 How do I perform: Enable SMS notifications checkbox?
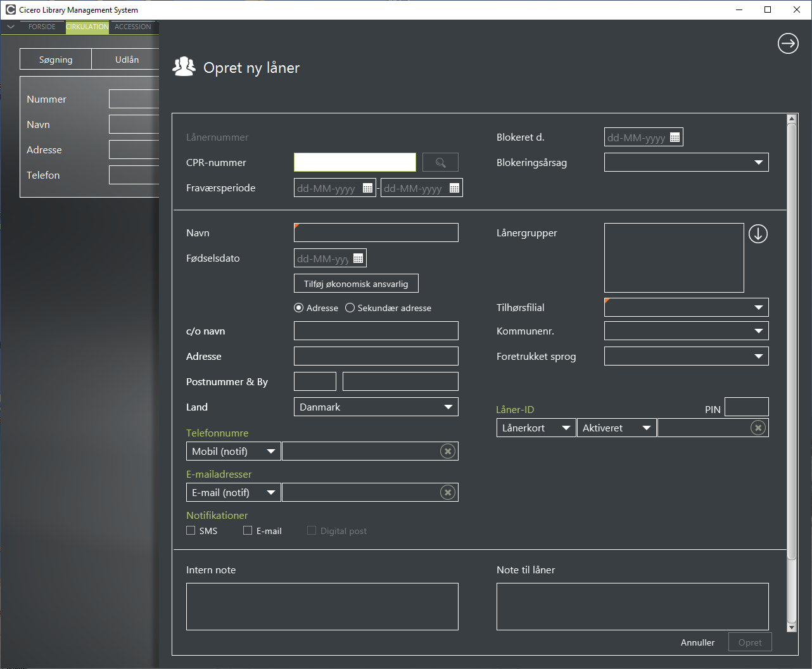(x=191, y=531)
